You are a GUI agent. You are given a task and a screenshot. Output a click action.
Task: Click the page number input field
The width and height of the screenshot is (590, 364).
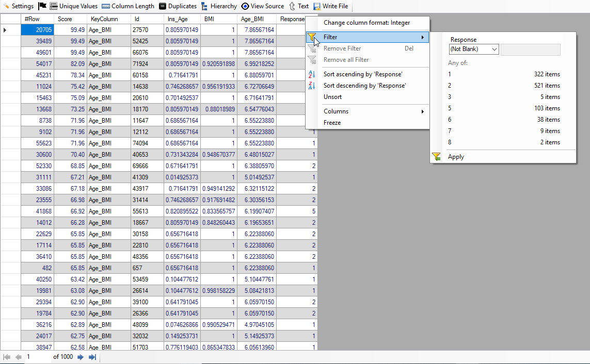(37, 357)
